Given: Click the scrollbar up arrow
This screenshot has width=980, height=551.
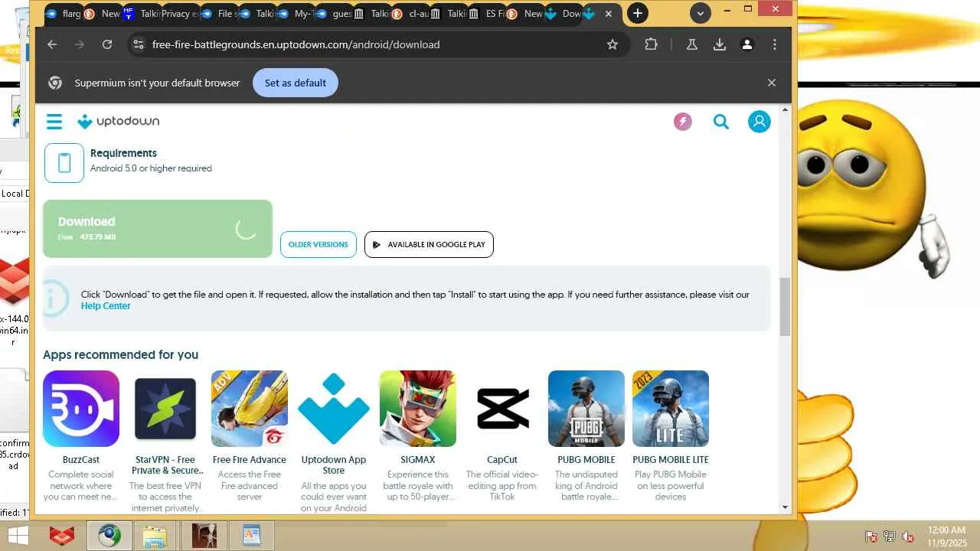Looking at the screenshot, I should coord(785,111).
